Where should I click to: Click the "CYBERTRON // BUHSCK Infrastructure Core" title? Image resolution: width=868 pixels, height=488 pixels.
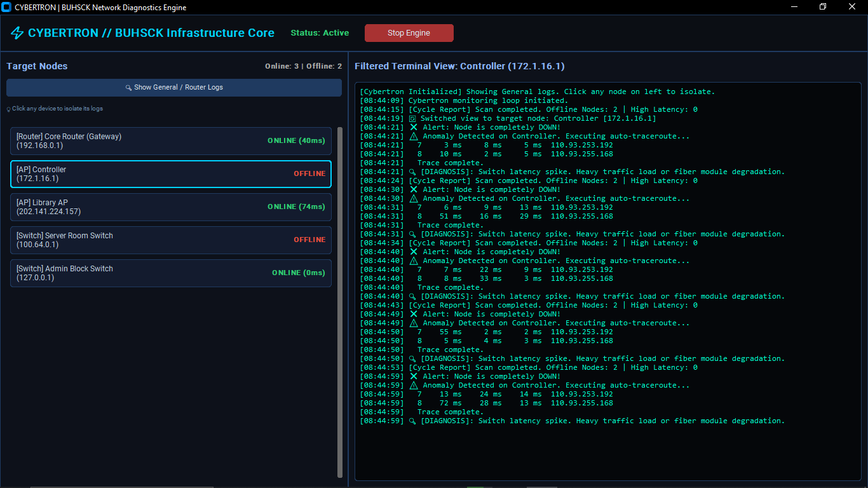[151, 33]
